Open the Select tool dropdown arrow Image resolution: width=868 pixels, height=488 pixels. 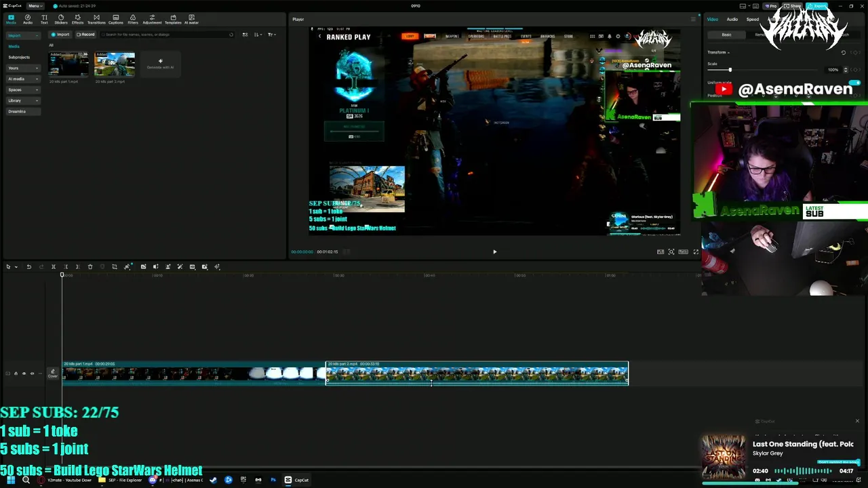point(16,267)
